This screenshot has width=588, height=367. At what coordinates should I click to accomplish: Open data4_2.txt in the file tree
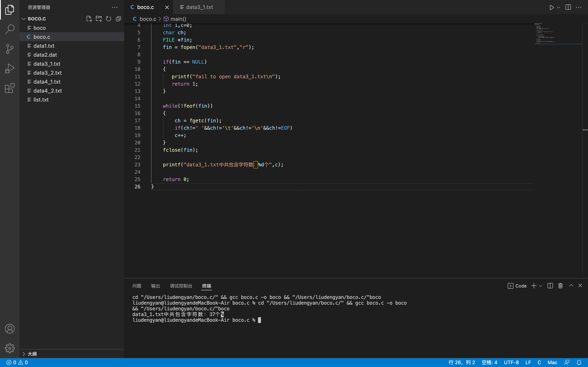coord(48,91)
